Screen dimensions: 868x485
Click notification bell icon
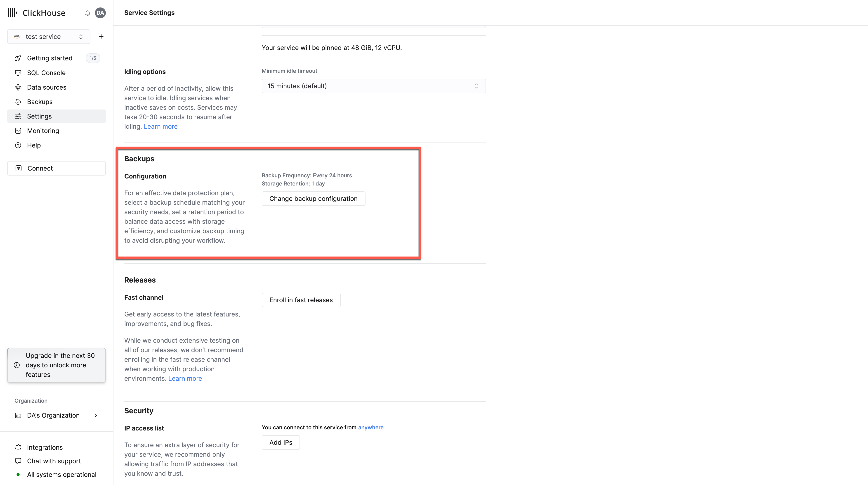coord(88,12)
